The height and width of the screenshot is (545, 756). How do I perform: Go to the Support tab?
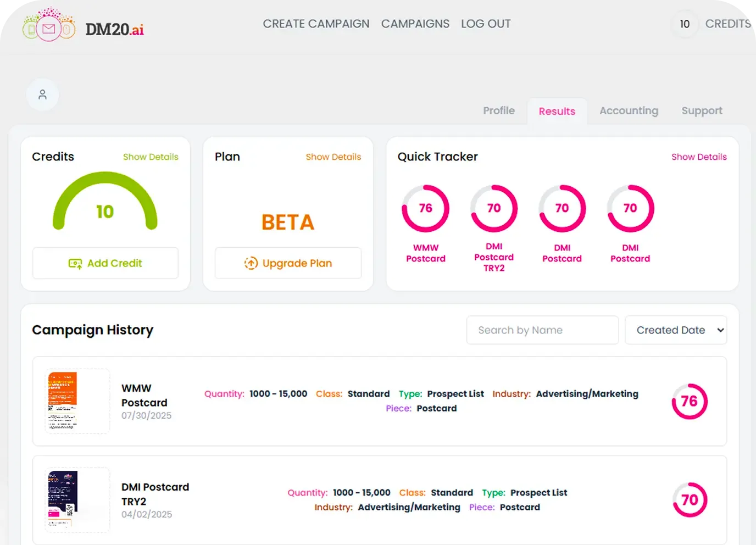tap(702, 111)
